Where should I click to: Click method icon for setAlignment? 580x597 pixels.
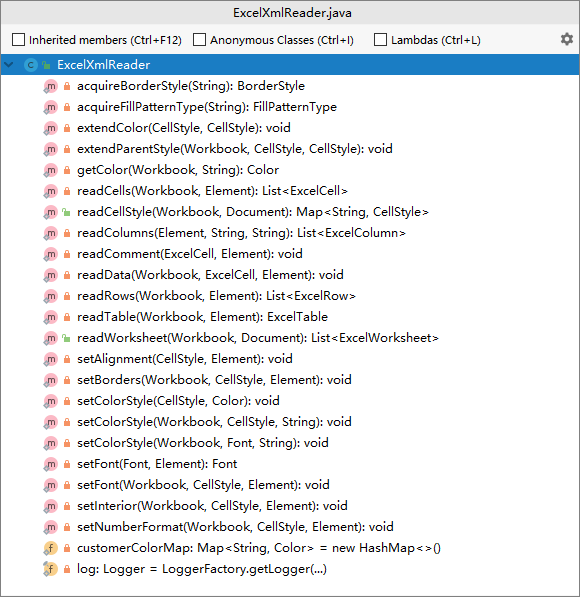coord(50,359)
